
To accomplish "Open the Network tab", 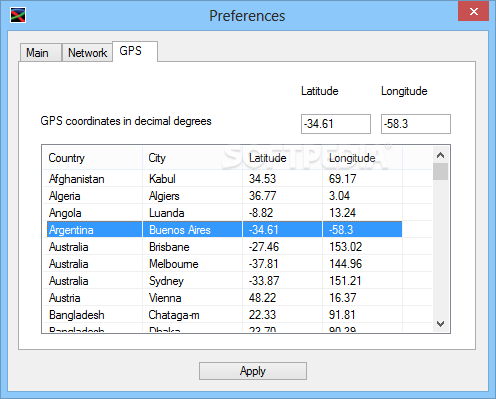I will pyautogui.click(x=87, y=53).
